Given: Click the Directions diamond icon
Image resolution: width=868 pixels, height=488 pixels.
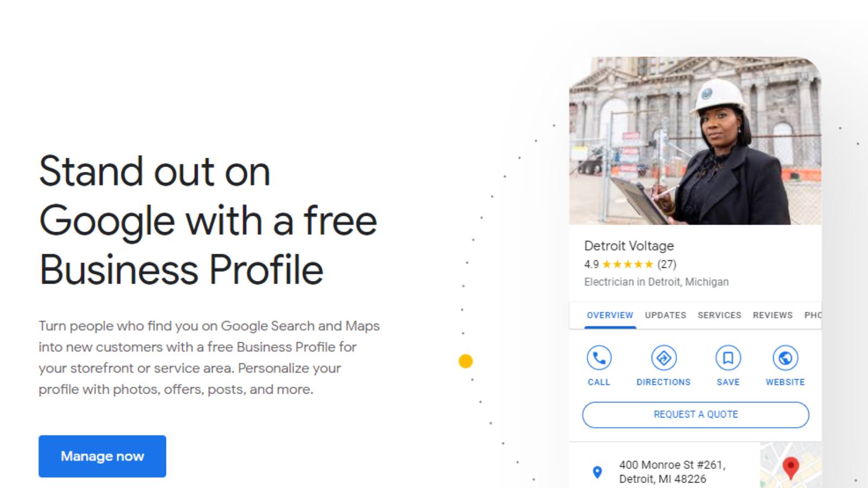Looking at the screenshot, I should tap(663, 358).
